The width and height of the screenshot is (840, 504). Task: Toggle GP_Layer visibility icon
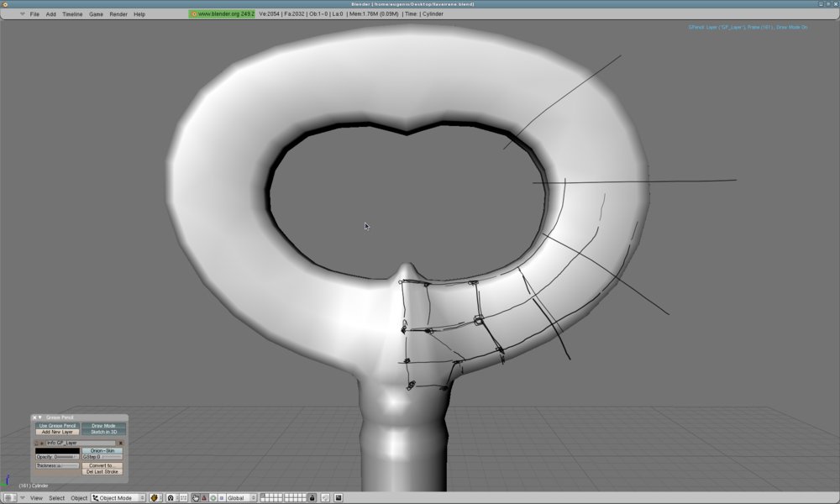(42, 443)
